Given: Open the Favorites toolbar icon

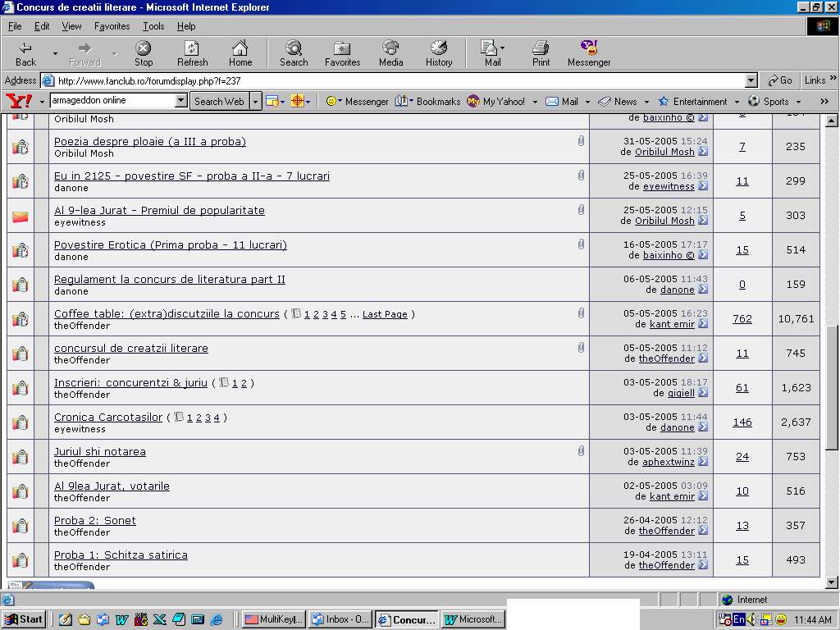Looking at the screenshot, I should (342, 54).
